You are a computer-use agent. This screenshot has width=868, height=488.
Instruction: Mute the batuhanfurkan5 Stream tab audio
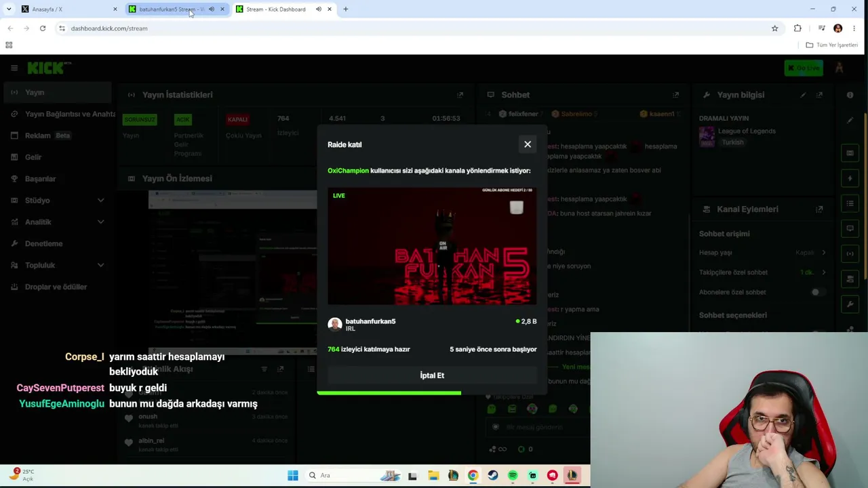(211, 9)
